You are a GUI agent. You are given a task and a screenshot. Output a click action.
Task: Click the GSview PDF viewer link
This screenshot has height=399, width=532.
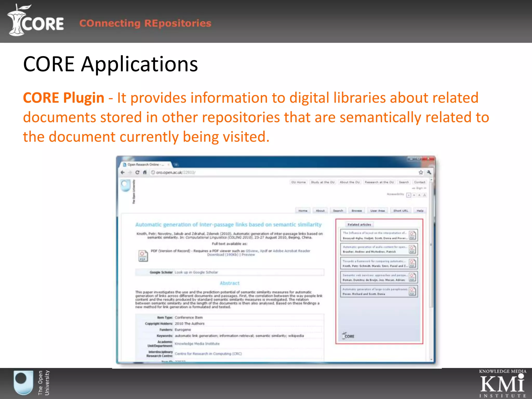252,251
